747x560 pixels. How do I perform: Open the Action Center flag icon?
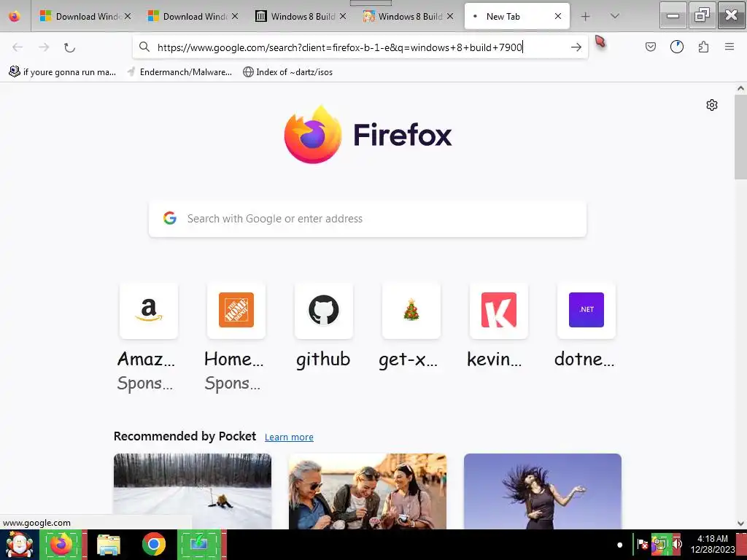click(642, 544)
